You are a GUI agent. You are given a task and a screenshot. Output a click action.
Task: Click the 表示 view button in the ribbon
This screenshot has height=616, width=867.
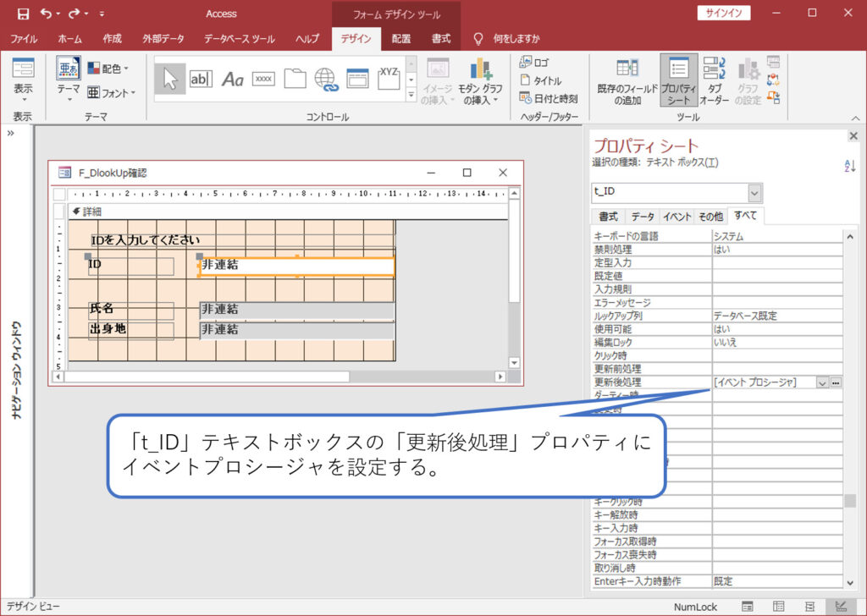[x=23, y=80]
